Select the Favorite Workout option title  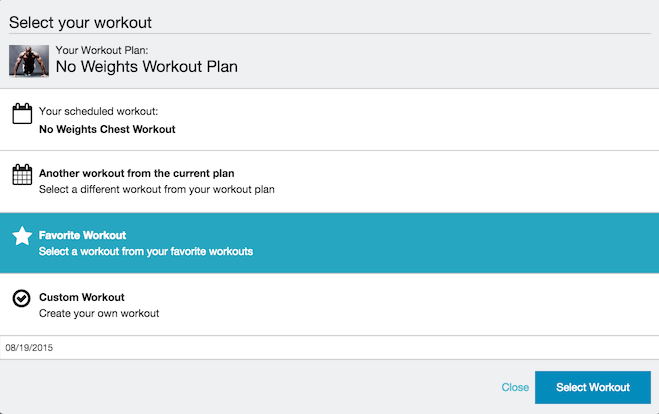82,235
